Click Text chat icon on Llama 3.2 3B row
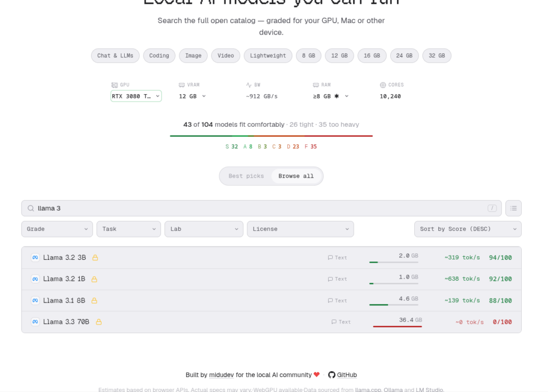This screenshot has height=392, width=548. point(330,257)
